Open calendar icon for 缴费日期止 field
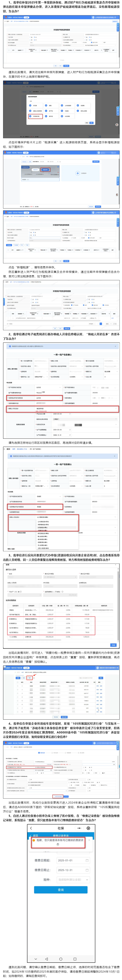The width and height of the screenshot is (122, 980). click(87, 870)
